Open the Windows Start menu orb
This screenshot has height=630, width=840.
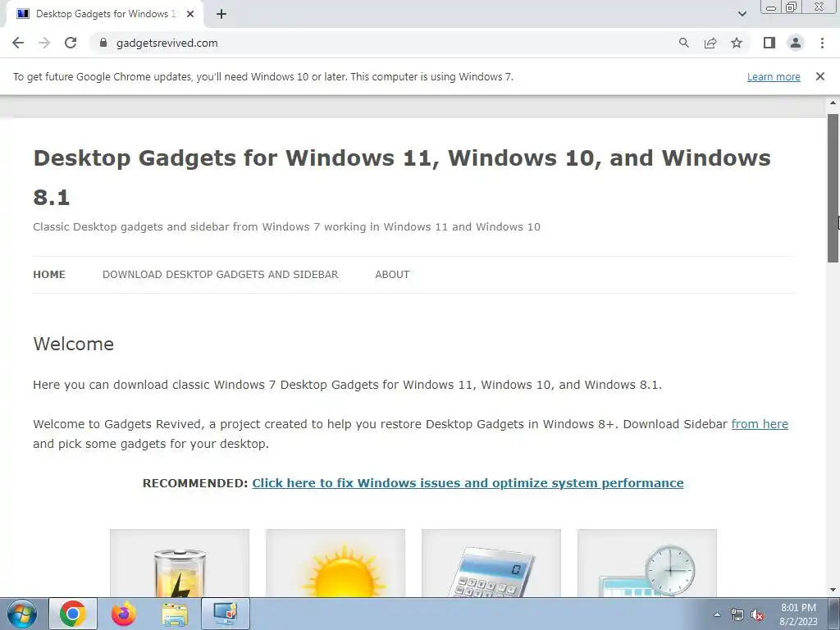pyautogui.click(x=22, y=614)
